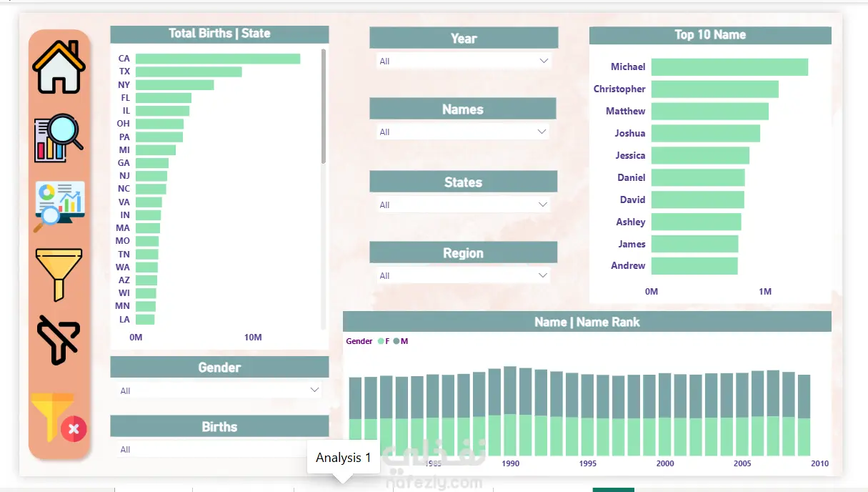This screenshot has height=492, width=868.
Task: Click the NJ state label
Action: (125, 176)
